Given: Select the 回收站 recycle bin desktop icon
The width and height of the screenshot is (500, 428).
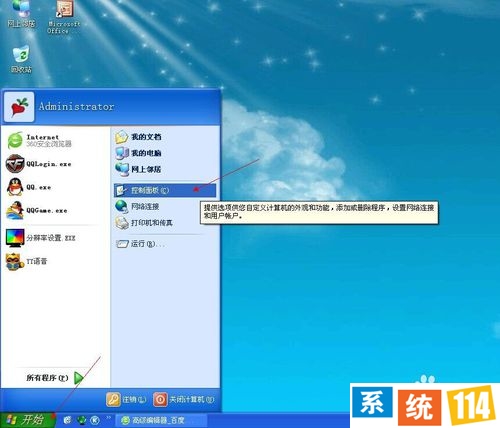Looking at the screenshot, I should click(21, 59).
